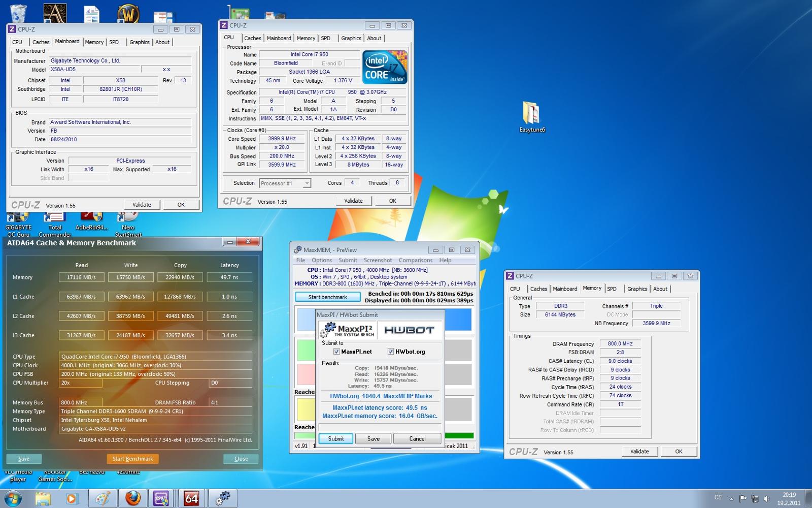Image resolution: width=812 pixels, height=508 pixels.
Task: Switch to Caches tab in Mainboard CPU-Z window
Action: [41, 42]
